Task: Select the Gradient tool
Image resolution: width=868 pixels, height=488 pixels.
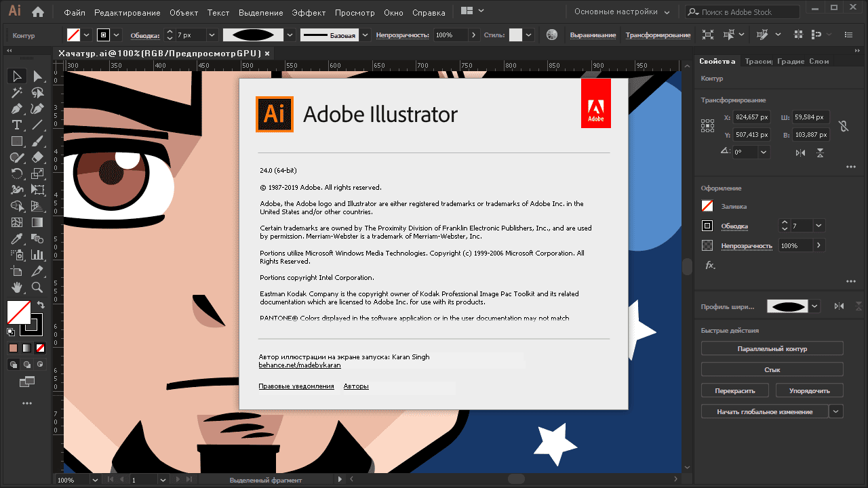Action: tap(38, 222)
